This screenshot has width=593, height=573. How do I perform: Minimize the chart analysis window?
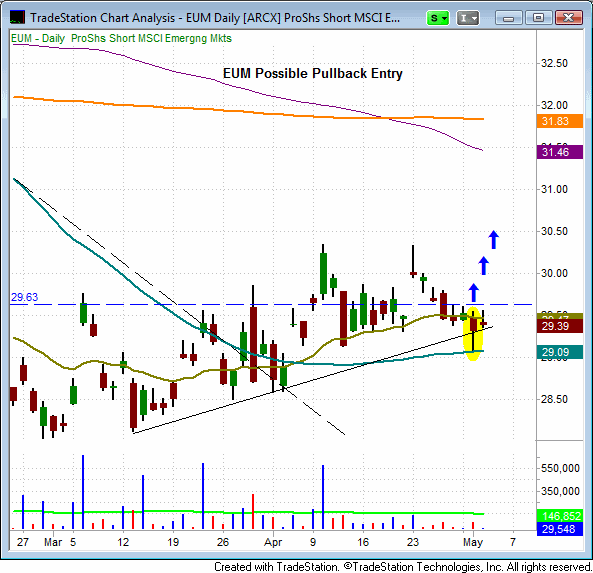(x=509, y=18)
